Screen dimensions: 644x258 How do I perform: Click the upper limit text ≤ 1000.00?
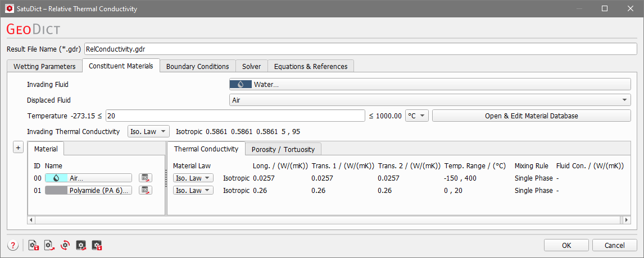[x=386, y=116]
